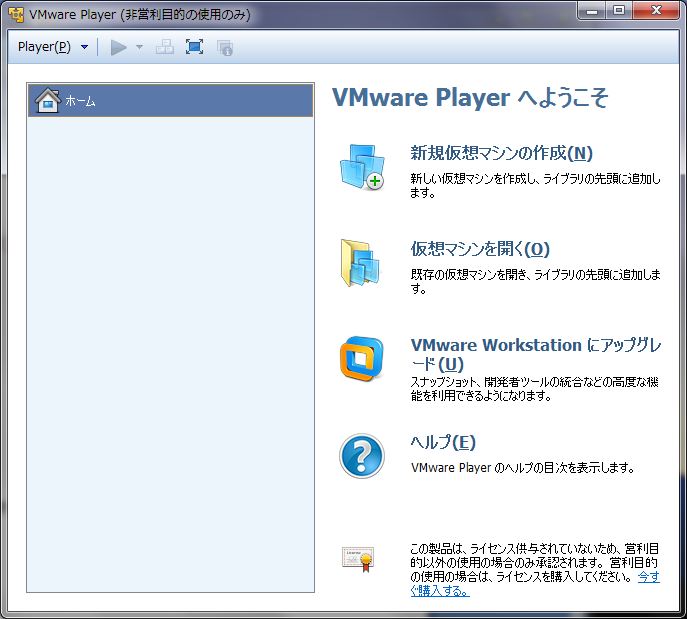Minimize the VMware Player window
The height and width of the screenshot is (619, 687).
pos(592,11)
